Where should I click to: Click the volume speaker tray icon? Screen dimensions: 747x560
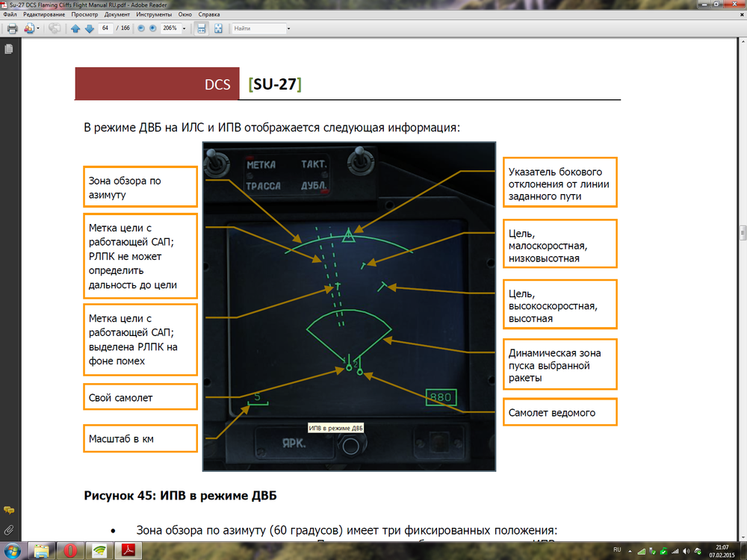coord(686,552)
